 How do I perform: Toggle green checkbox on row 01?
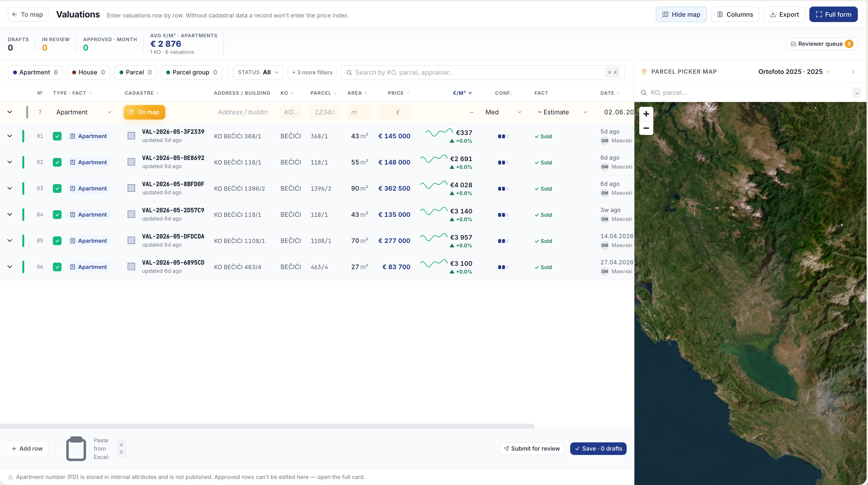click(57, 136)
